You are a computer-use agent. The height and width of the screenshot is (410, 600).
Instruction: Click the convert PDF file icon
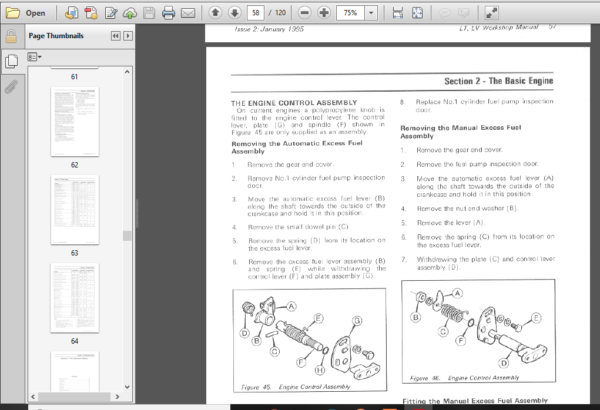pyautogui.click(x=91, y=13)
